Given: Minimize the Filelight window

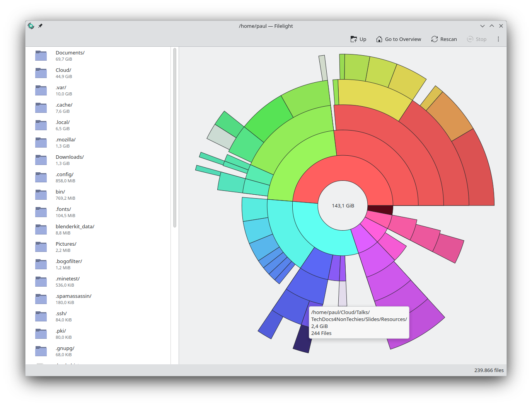Looking at the screenshot, I should [482, 26].
